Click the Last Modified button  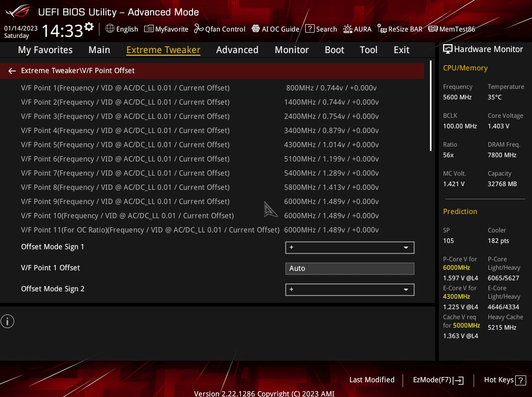click(372, 380)
